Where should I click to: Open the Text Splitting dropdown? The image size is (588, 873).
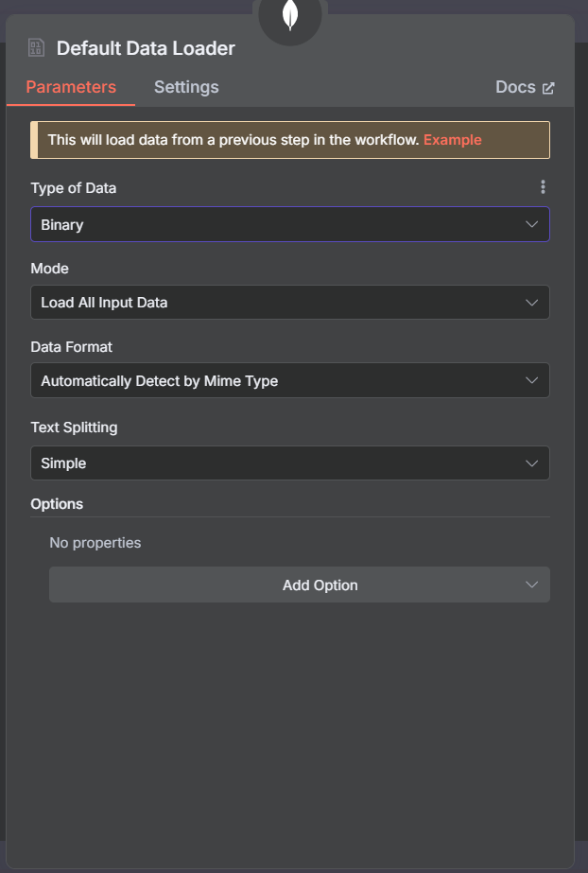pos(290,463)
